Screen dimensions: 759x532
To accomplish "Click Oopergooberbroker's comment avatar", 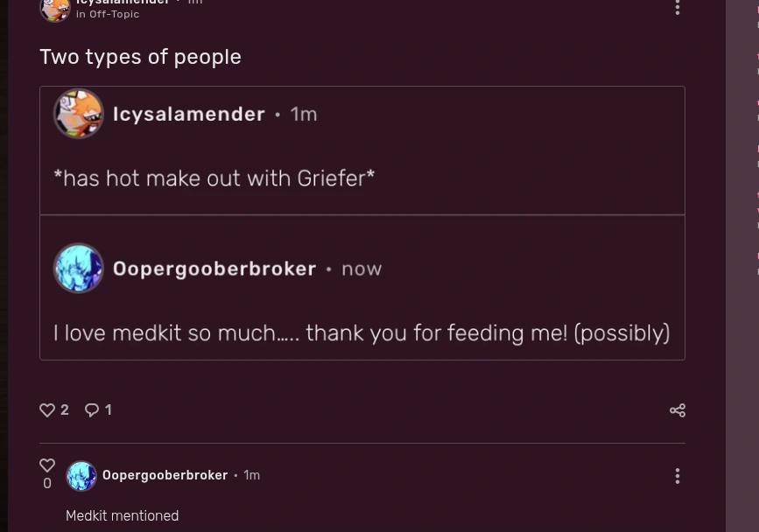I will (x=81, y=475).
